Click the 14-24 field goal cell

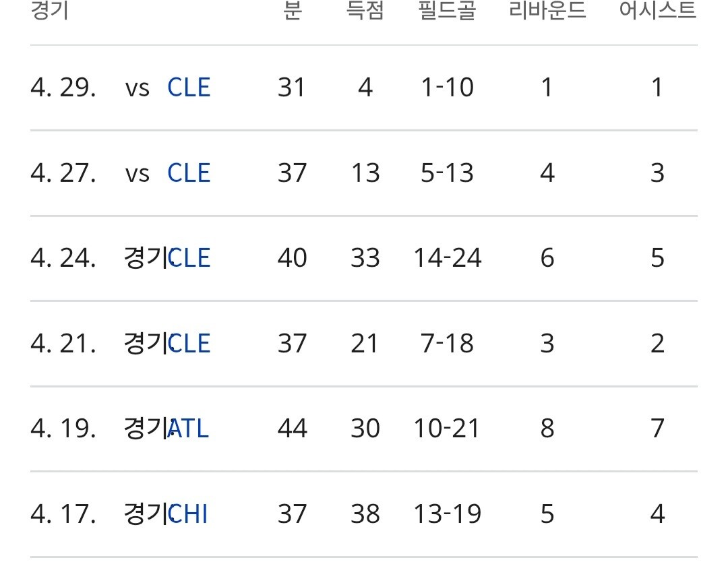[448, 258]
